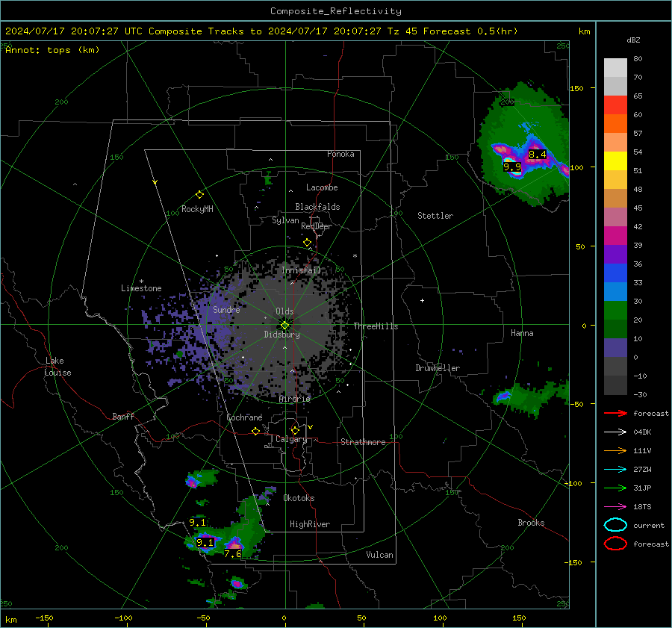Click the yellow 51 dBZ color swatch
The image size is (672, 628).
tap(615, 161)
